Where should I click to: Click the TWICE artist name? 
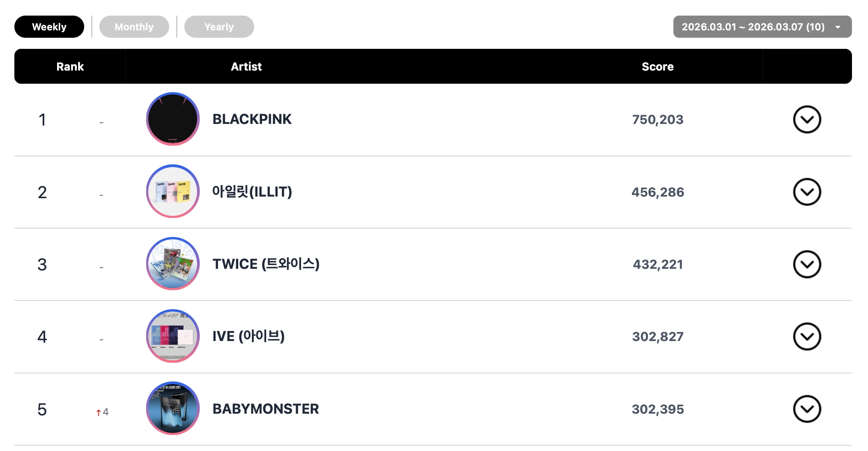pyautogui.click(x=266, y=264)
